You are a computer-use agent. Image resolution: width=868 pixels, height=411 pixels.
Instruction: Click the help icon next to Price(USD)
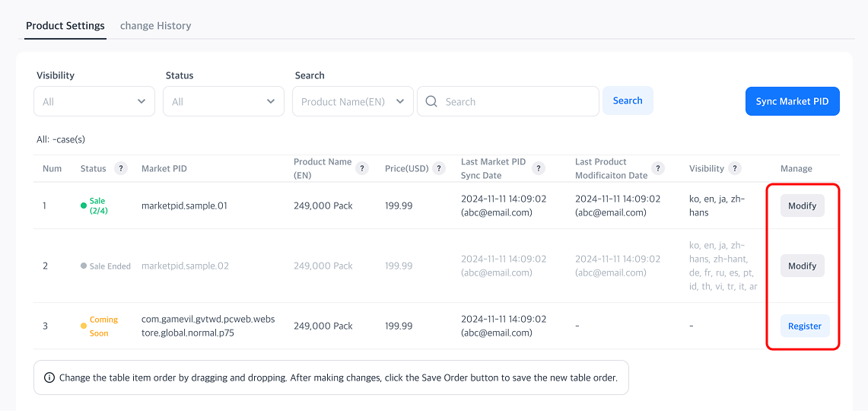(438, 168)
